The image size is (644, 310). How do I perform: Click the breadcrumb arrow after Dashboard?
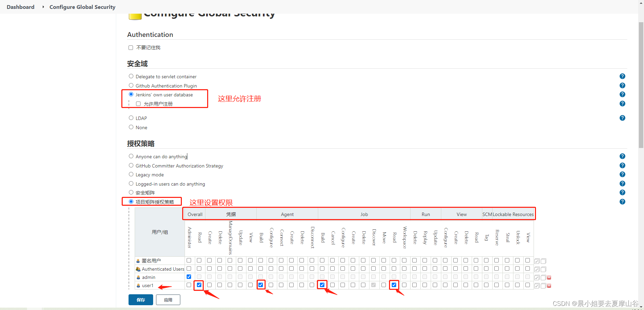[43, 7]
